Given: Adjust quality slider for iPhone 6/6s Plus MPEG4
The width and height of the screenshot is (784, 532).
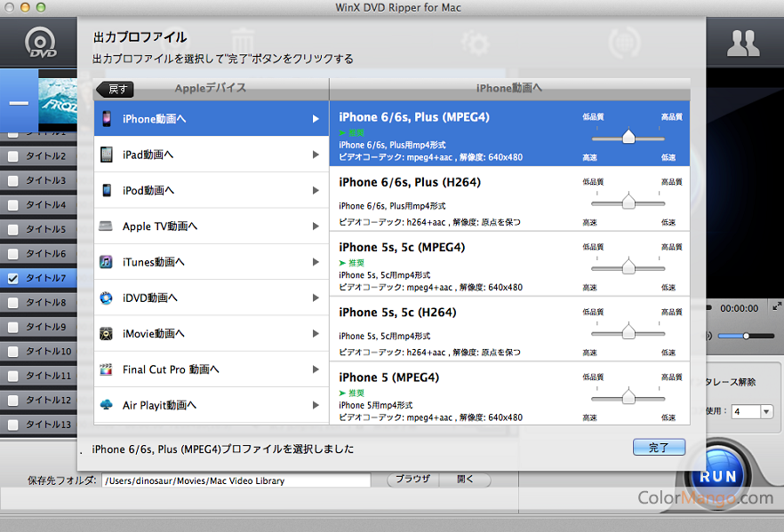Looking at the screenshot, I should pyautogui.click(x=628, y=137).
